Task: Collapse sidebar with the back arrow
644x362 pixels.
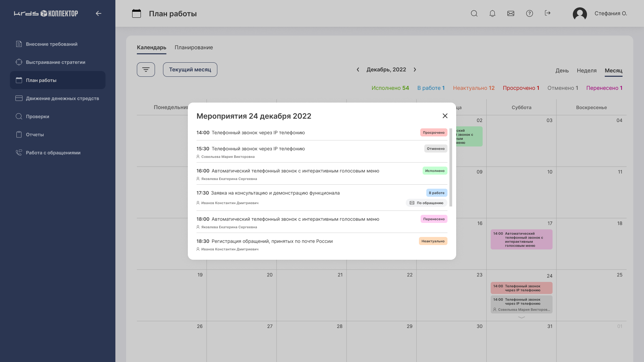Action: point(98,13)
